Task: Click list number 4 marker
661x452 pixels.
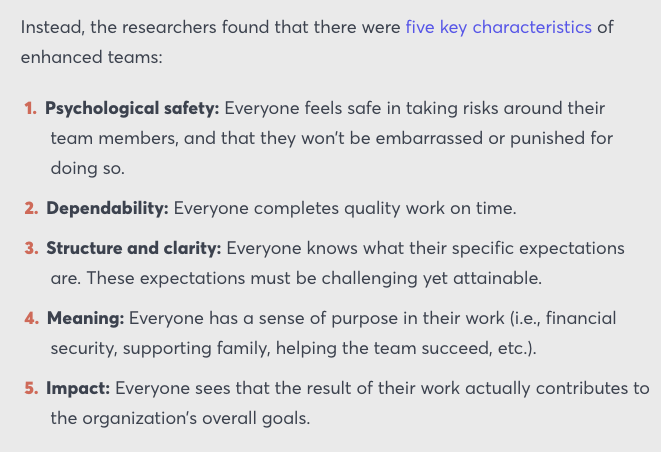Action: 32,318
